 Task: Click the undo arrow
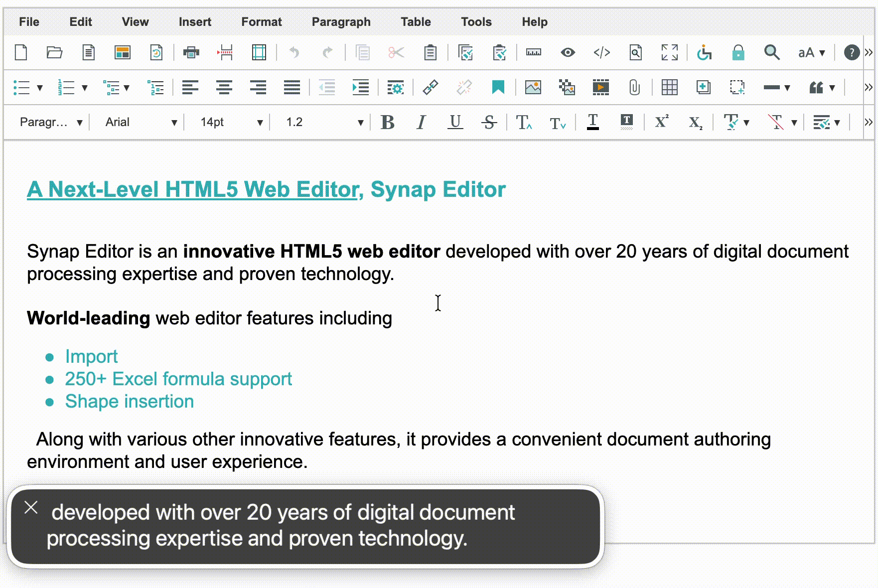point(294,52)
